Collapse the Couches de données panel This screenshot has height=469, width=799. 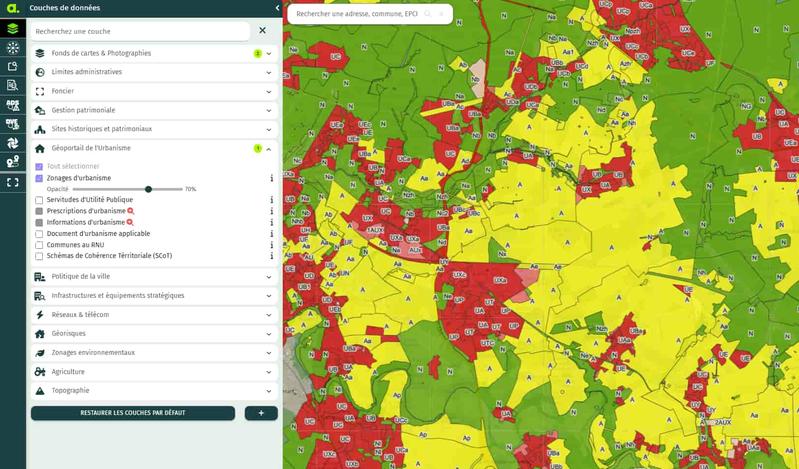[277, 8]
